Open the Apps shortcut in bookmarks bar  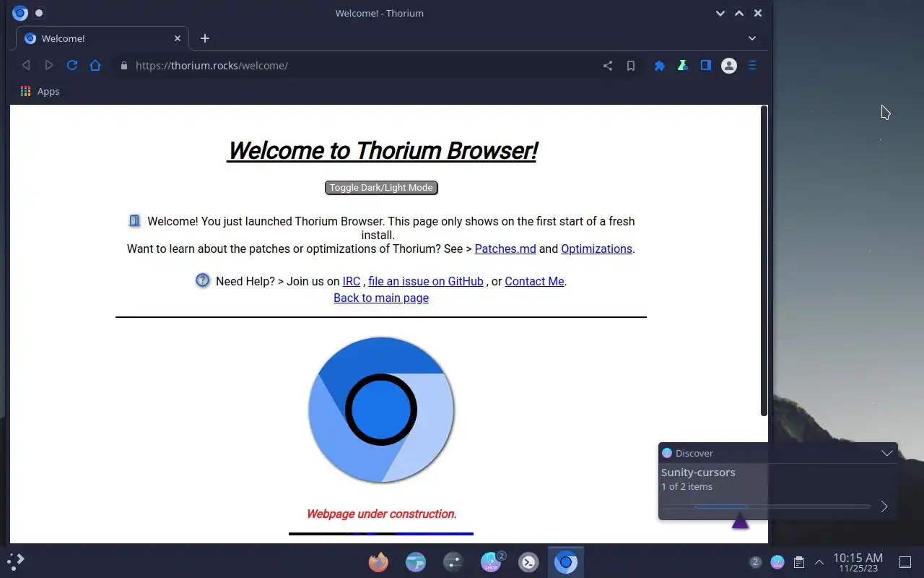click(40, 91)
